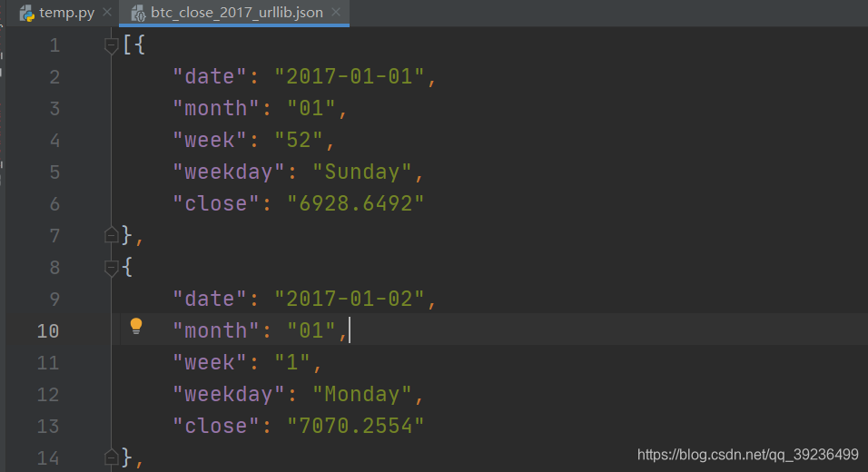The image size is (868, 472).
Task: Place cursor on the "Sunday" value
Action: (x=362, y=172)
